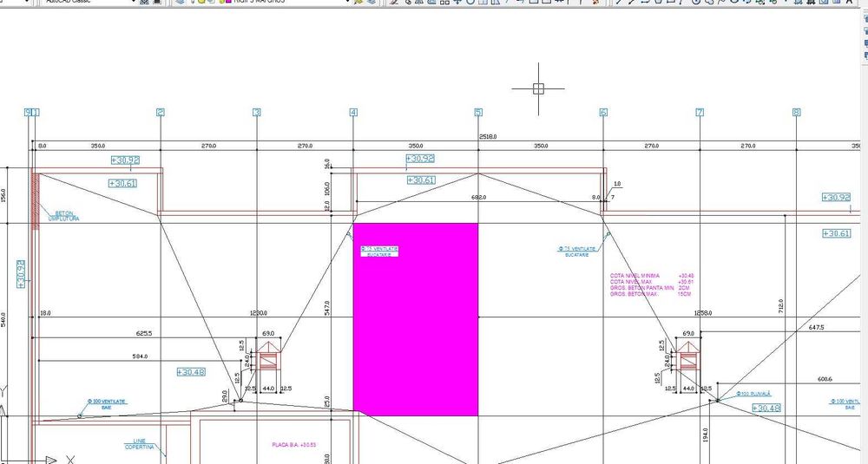Select the 18.0 dimension text

[x=45, y=313]
